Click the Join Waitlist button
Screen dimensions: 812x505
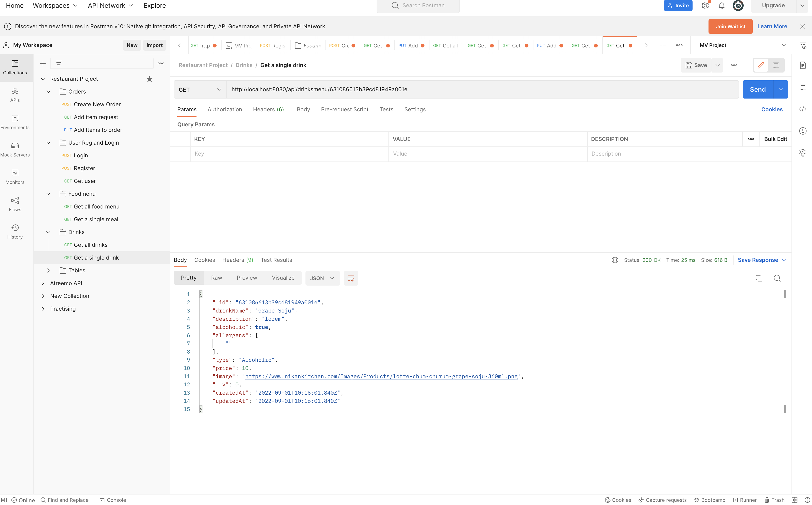[x=730, y=26]
